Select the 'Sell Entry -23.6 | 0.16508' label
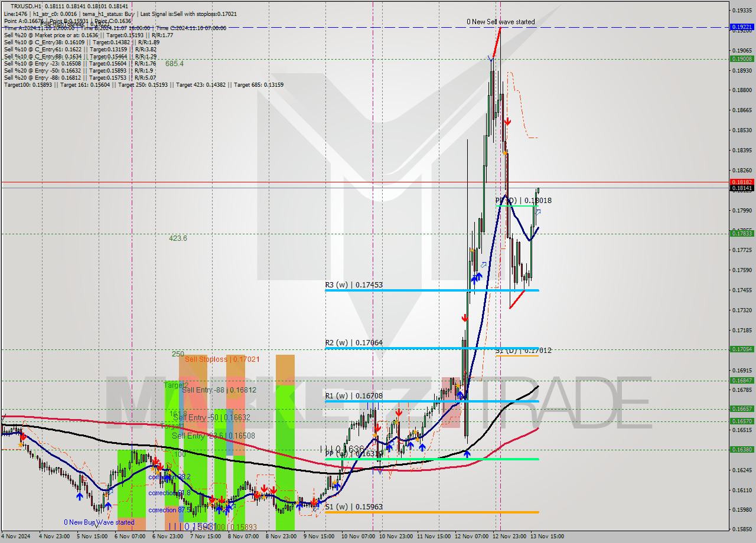756x543 pixels. [213, 436]
